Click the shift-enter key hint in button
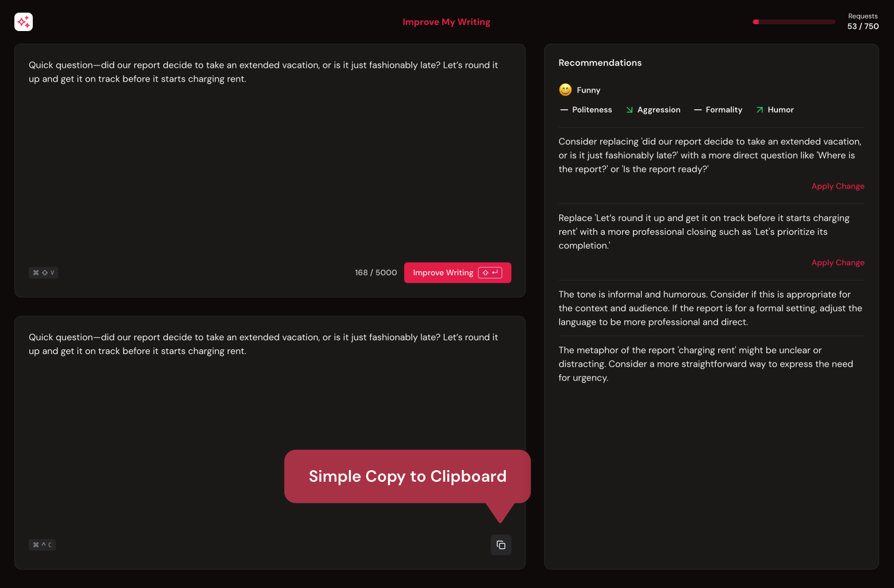894x588 pixels. (490, 273)
